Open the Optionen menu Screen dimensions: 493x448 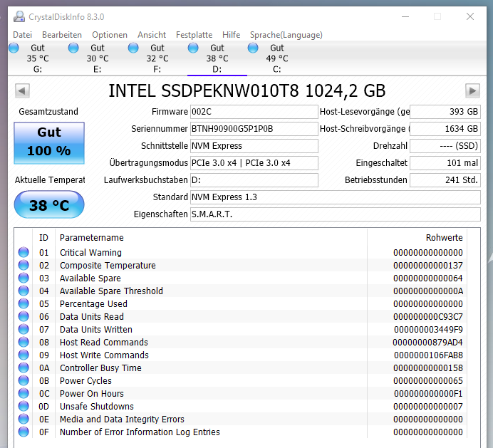[x=110, y=35]
